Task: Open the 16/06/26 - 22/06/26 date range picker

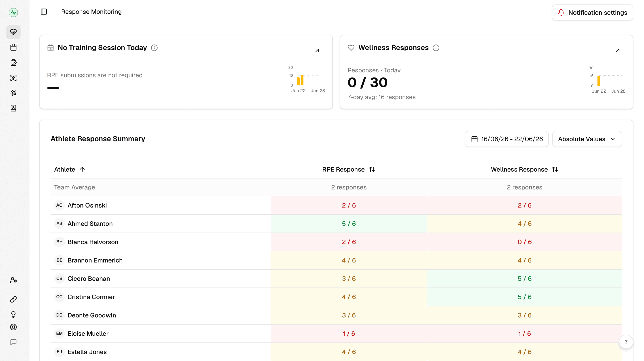Action: [507, 139]
